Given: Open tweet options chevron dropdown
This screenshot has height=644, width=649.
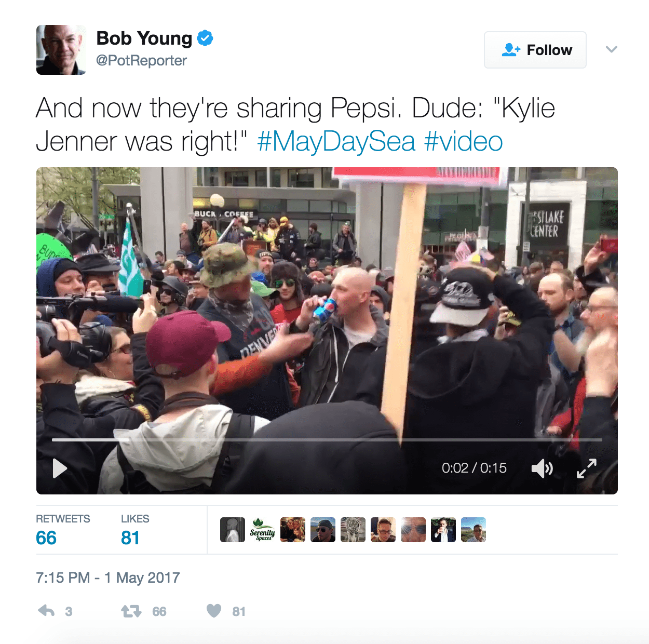Looking at the screenshot, I should (612, 49).
